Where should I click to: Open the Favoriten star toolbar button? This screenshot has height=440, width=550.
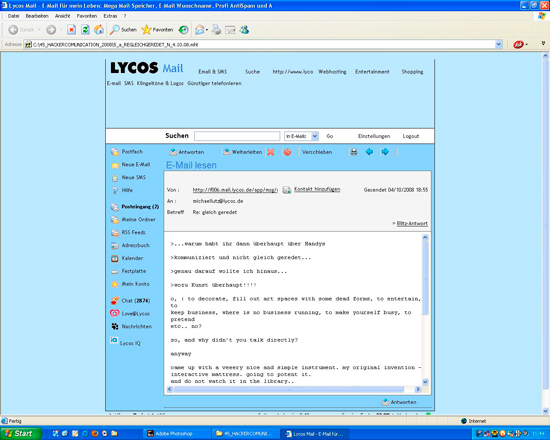[x=157, y=30]
